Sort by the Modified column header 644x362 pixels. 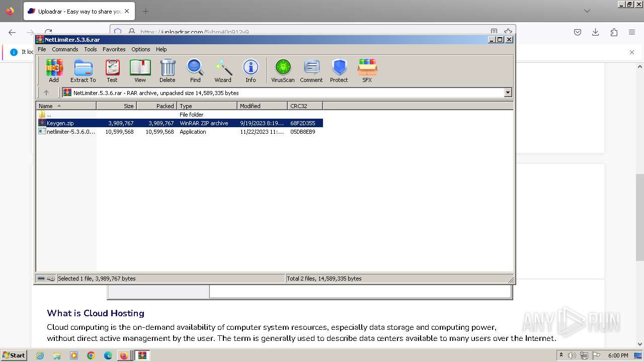click(x=262, y=106)
